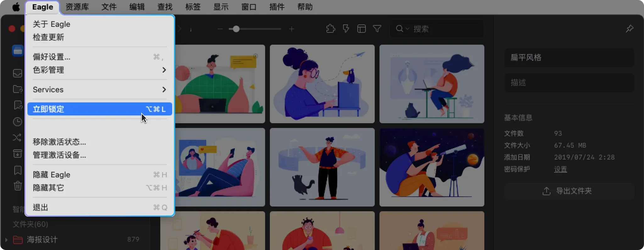644x250 pixels.
Task: Open recently used clock icon
Action: coord(18,122)
